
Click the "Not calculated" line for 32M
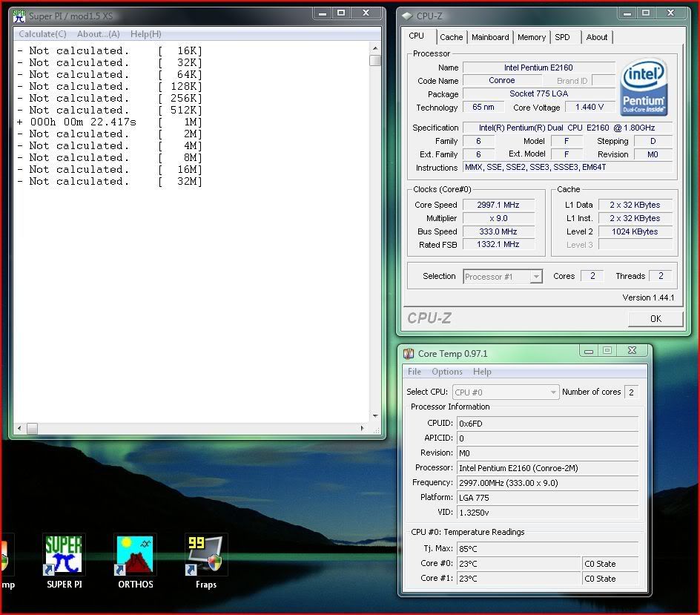click(110, 181)
